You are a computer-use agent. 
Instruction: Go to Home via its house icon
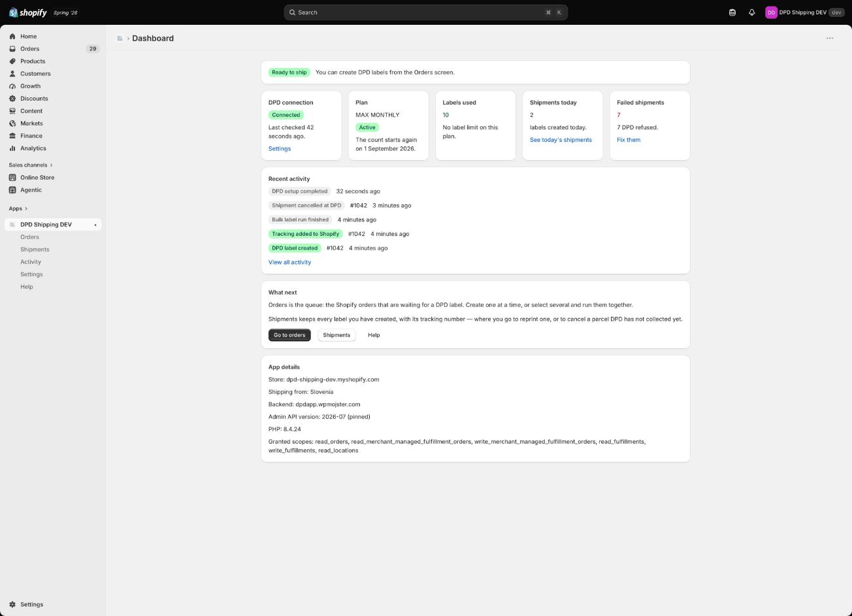(x=12, y=37)
